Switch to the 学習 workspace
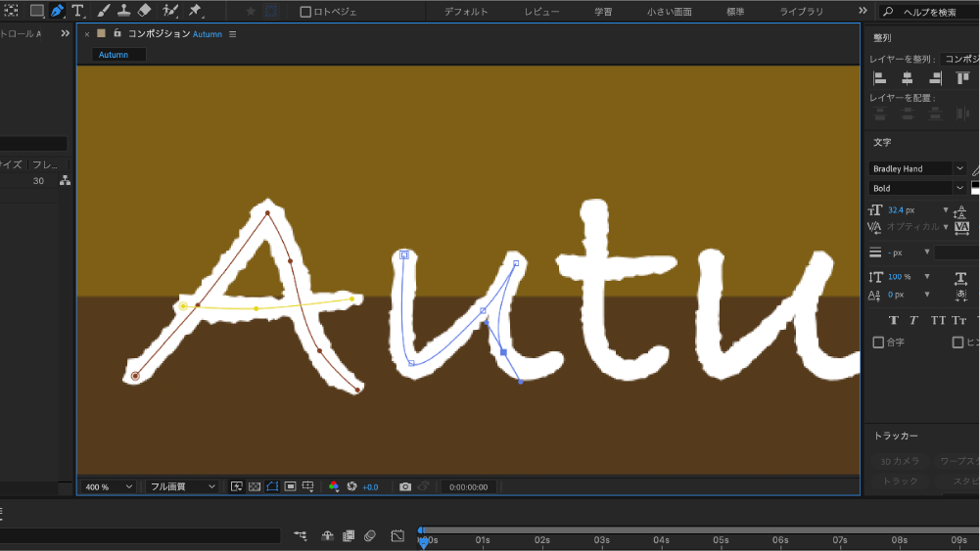Image resolution: width=980 pixels, height=551 pixels. [603, 12]
